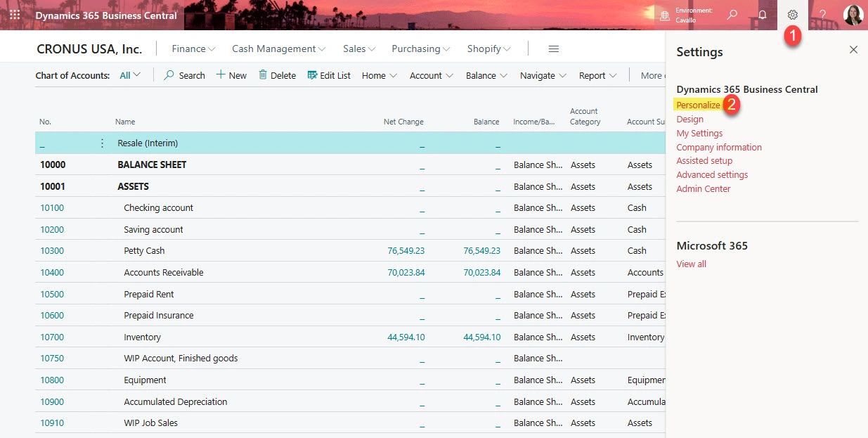868x438 pixels.
Task: Open the Finance menu
Action: click(192, 49)
